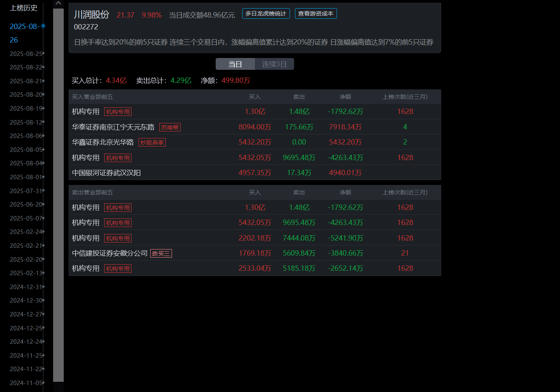This screenshot has width=560, height=392.
Task: Click the 炒股养家 tag beside 华鑫证券
Action: point(152,143)
